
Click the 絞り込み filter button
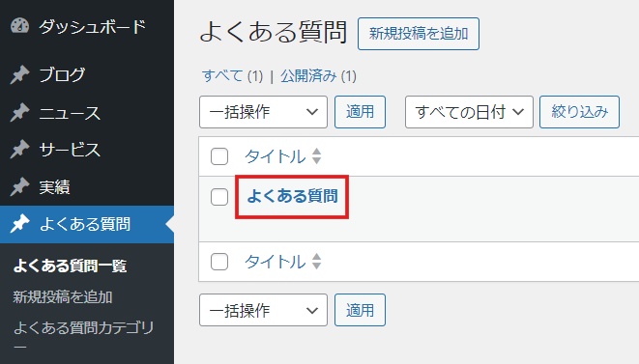click(579, 112)
